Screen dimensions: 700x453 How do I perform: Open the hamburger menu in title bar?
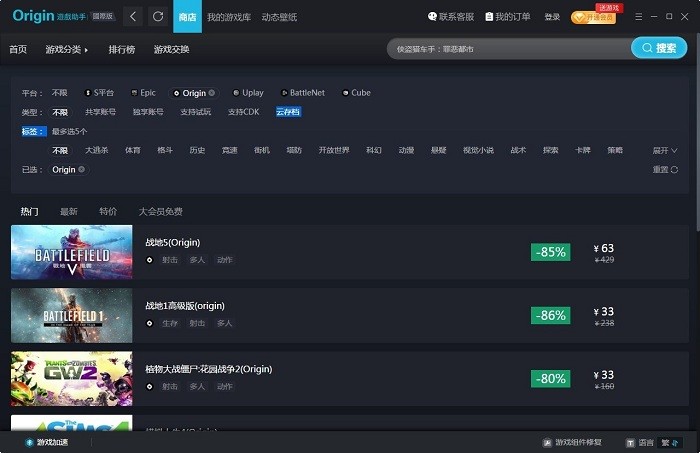coord(638,17)
